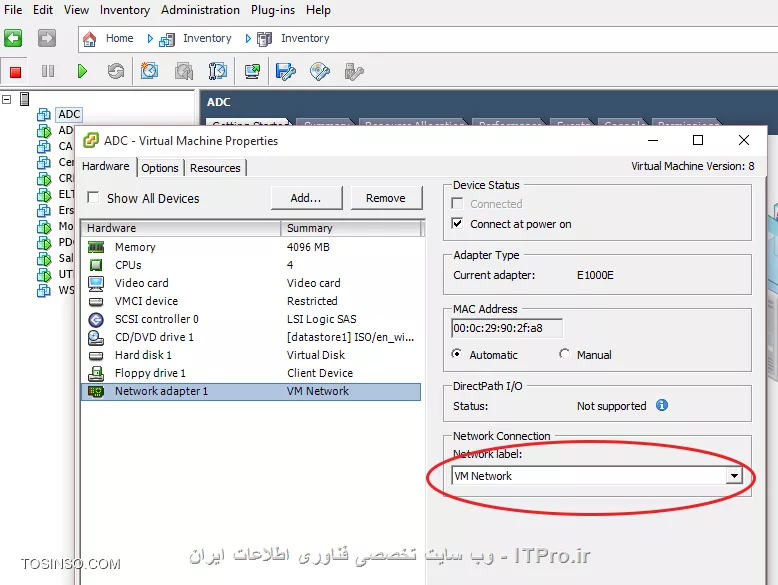This screenshot has height=585, width=778.
Task: Click the second Inventory breadcrumb link
Action: coord(305,38)
